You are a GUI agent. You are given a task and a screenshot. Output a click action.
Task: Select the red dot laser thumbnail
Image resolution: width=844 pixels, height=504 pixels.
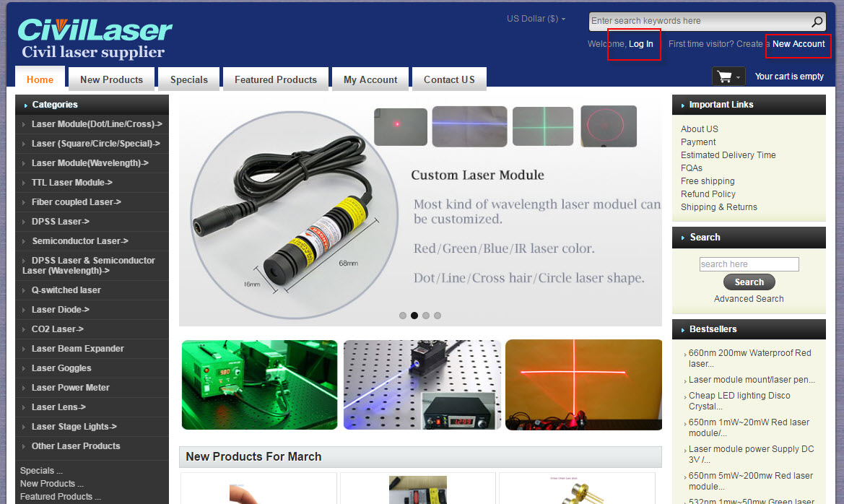pos(400,126)
